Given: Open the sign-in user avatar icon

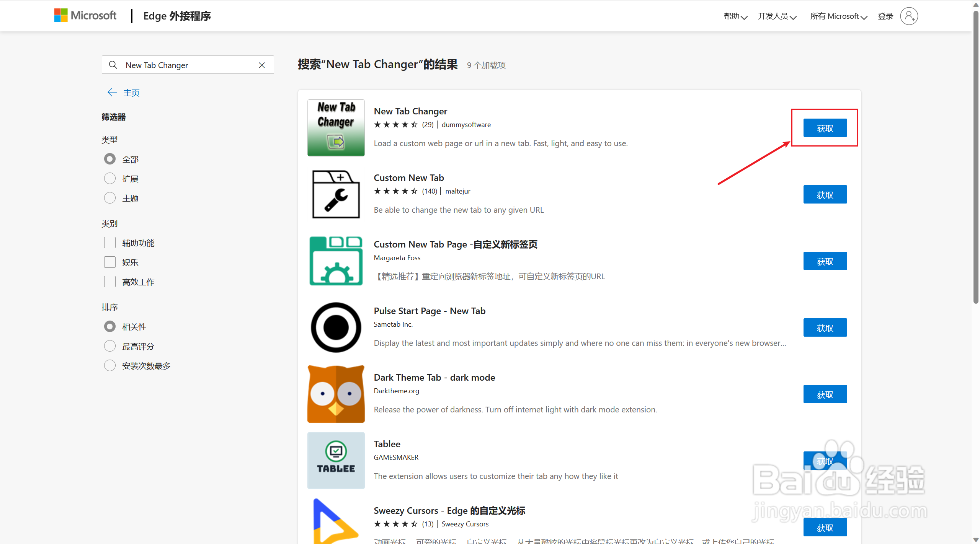Looking at the screenshot, I should coord(909,16).
